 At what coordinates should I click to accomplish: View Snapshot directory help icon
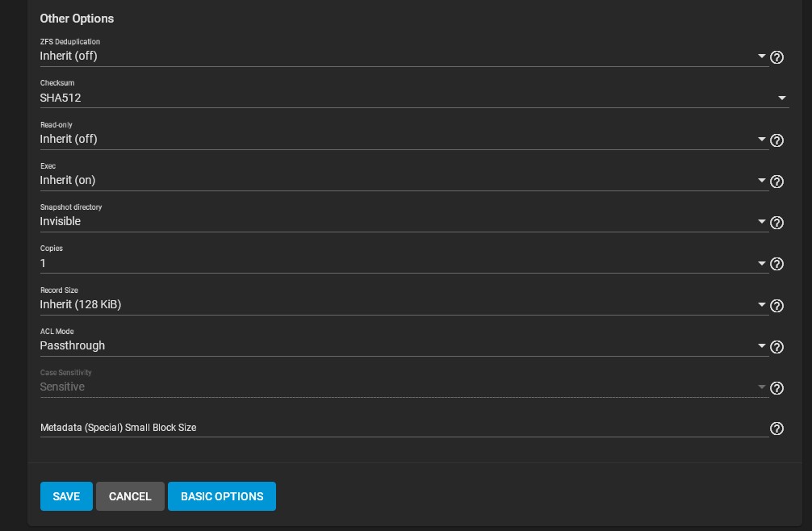(x=776, y=223)
